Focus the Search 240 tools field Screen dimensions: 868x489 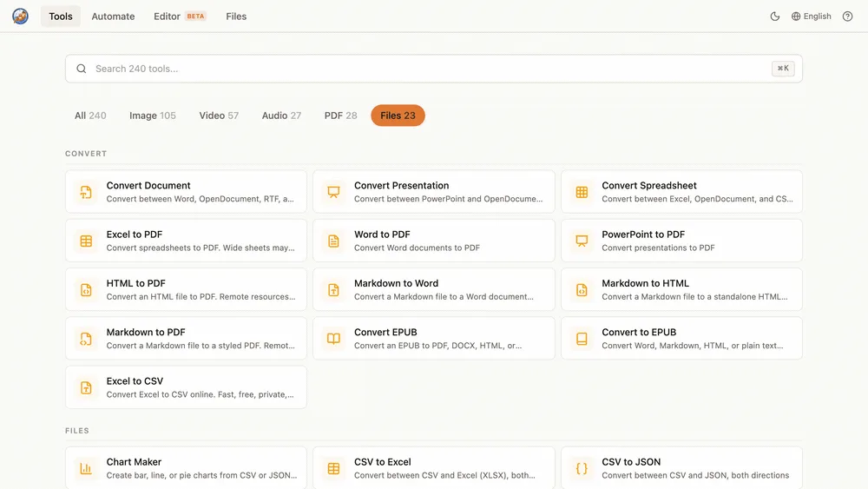[433, 69]
